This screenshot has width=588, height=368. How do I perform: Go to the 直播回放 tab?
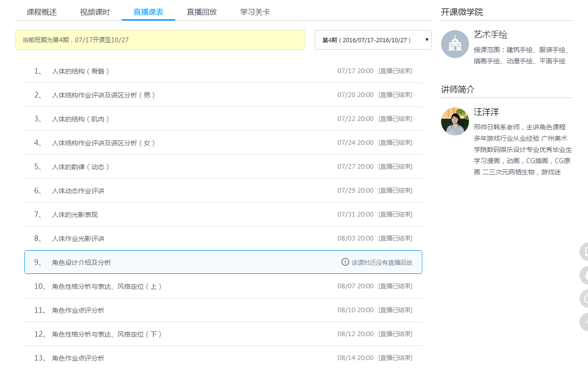point(202,12)
